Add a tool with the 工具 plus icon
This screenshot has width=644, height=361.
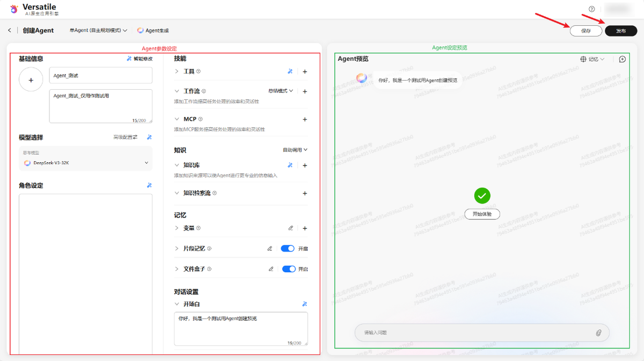tap(305, 71)
